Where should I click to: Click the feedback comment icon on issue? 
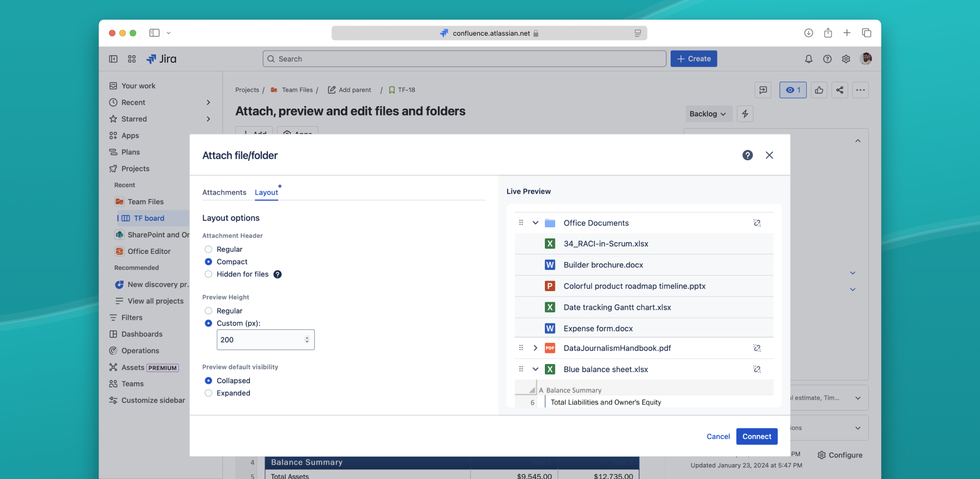[763, 90]
